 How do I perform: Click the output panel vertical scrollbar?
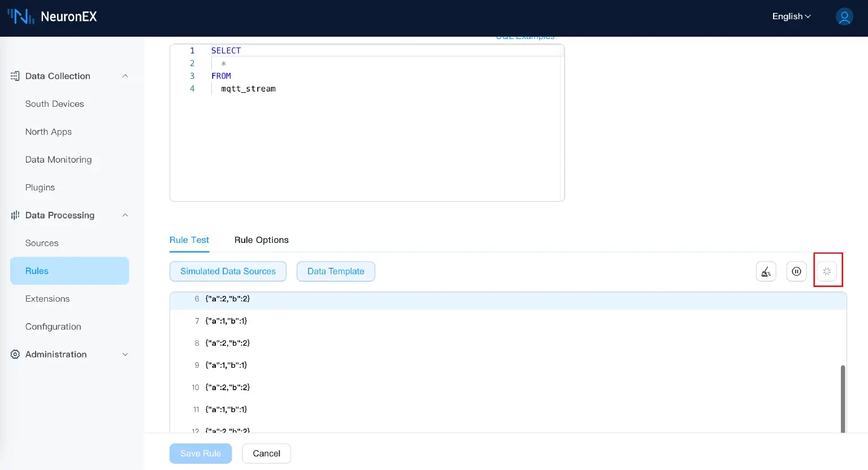point(843,398)
